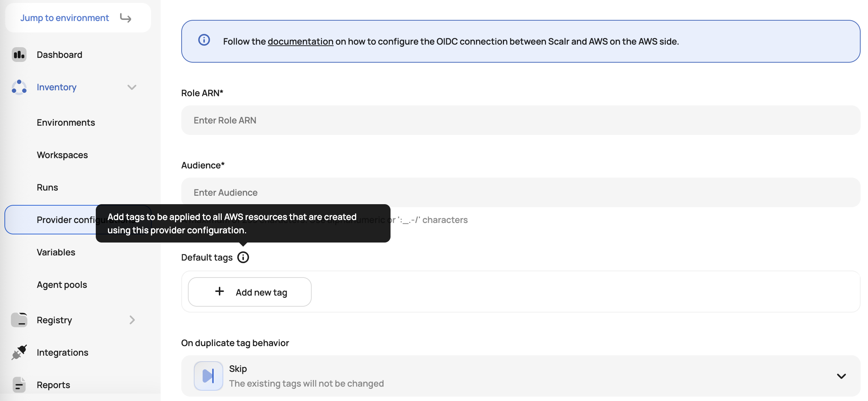Screen dimensions: 868x401
Task: Open the documentation link
Action: click(x=301, y=41)
